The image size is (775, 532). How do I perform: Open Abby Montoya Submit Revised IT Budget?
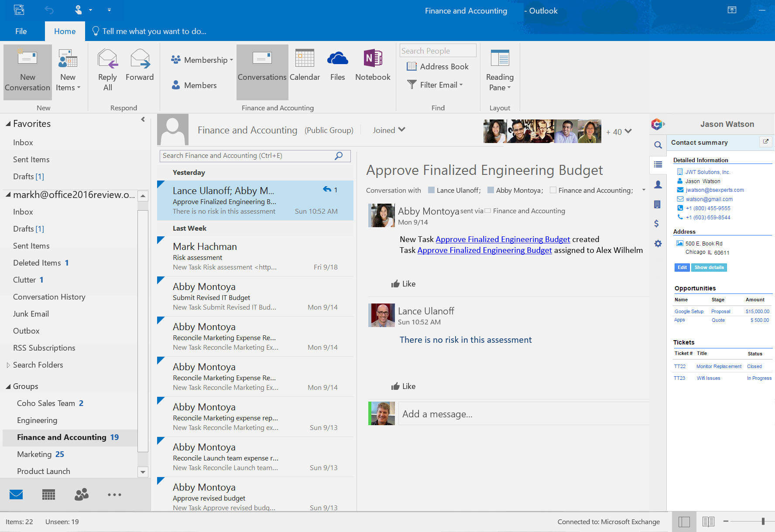pos(255,297)
